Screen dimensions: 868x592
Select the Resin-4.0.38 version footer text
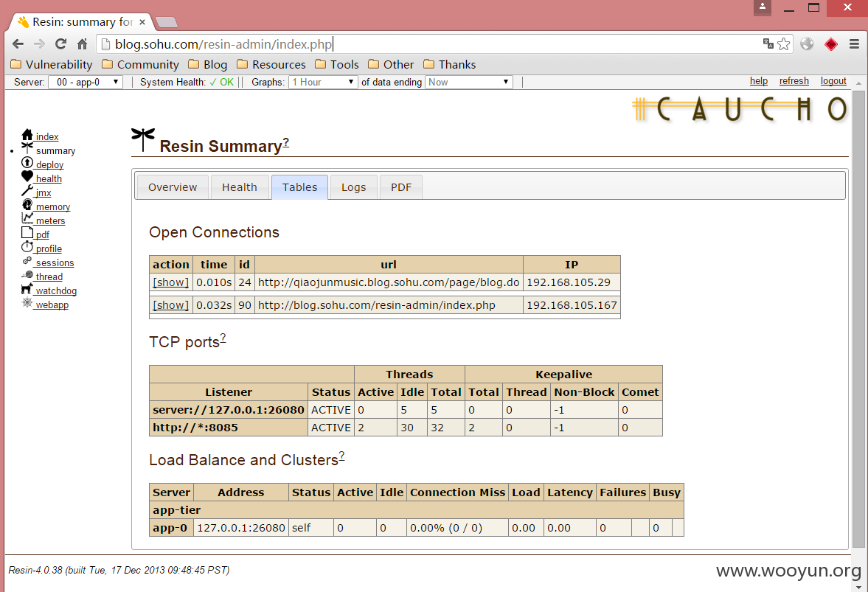[119, 570]
